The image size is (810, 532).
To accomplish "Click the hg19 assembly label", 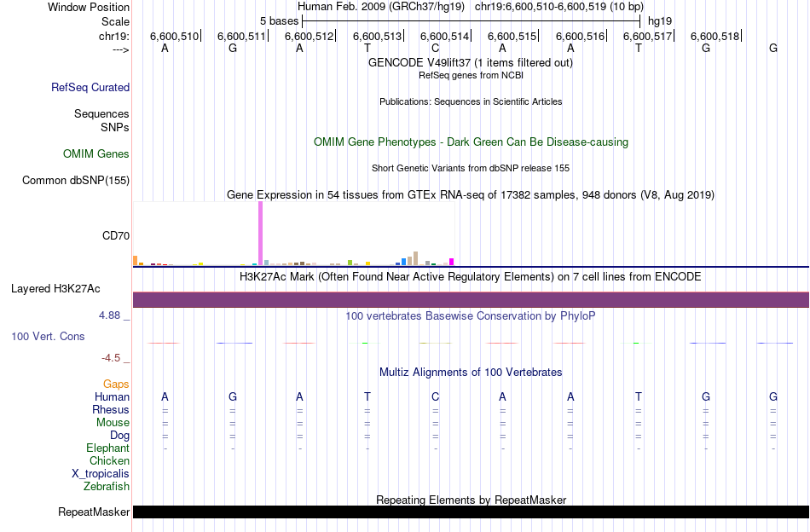I will point(660,21).
